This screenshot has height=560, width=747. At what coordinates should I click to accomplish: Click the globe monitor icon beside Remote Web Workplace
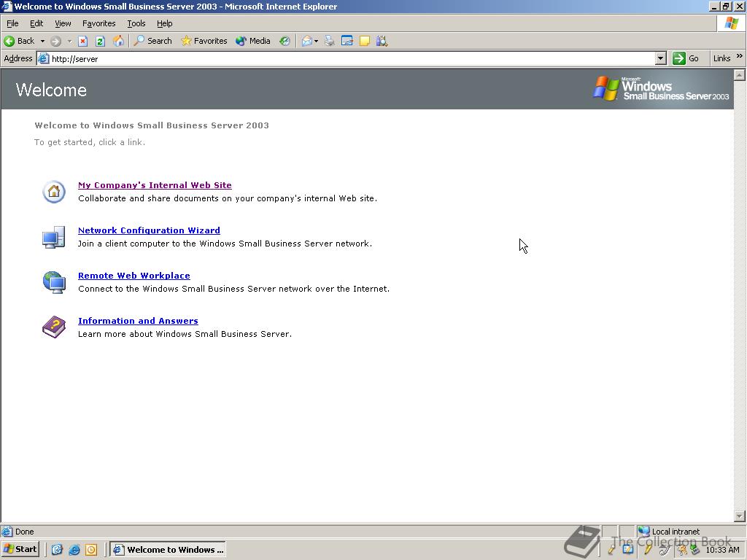54,282
